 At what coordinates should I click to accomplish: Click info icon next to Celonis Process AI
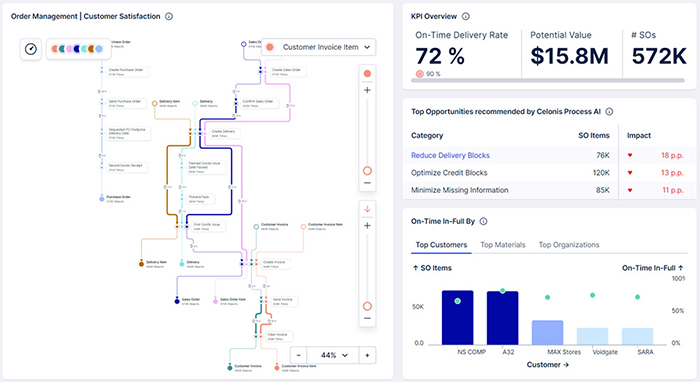[609, 112]
